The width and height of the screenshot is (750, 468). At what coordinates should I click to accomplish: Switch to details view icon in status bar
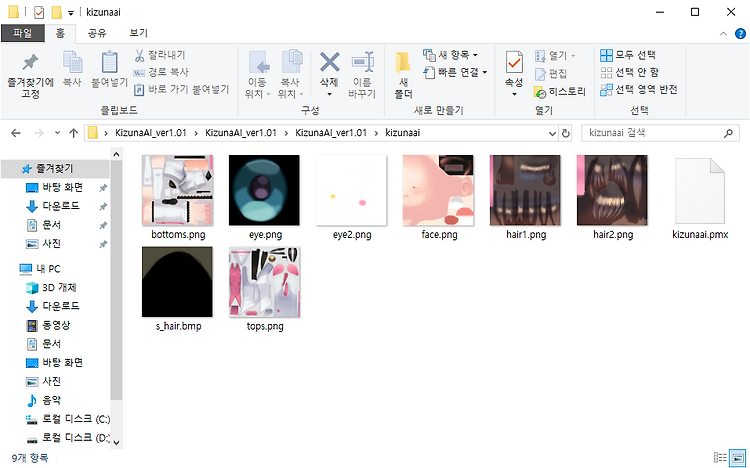[x=720, y=457]
